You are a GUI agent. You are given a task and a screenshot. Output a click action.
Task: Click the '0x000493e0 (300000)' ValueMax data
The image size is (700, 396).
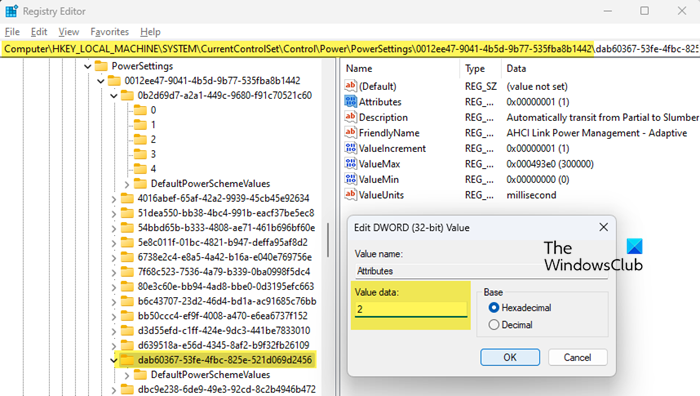pos(550,164)
